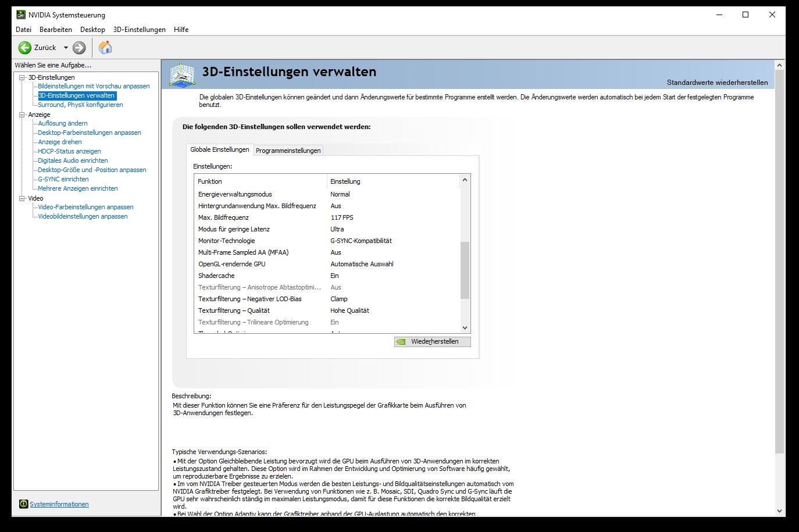This screenshot has height=532, width=799.
Task: Click Standardwerte wiederherstellen link
Action: click(x=717, y=83)
